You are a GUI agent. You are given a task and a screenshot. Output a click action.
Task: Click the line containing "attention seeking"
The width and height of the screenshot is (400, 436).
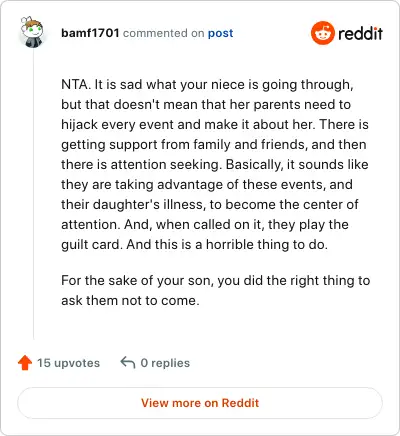click(x=215, y=164)
